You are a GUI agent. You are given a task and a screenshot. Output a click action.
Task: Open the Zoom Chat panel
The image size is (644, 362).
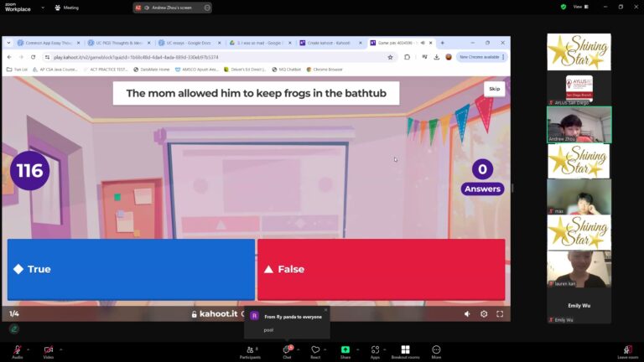pyautogui.click(x=287, y=352)
